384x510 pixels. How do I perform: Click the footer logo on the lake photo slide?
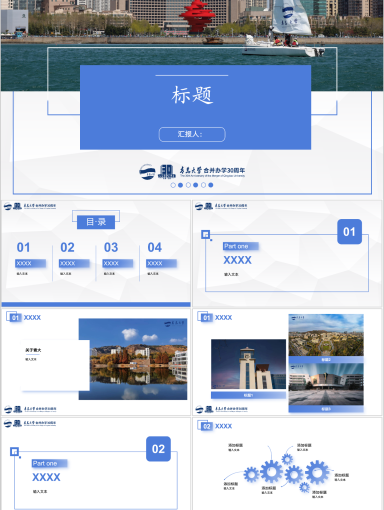[x=30, y=409]
